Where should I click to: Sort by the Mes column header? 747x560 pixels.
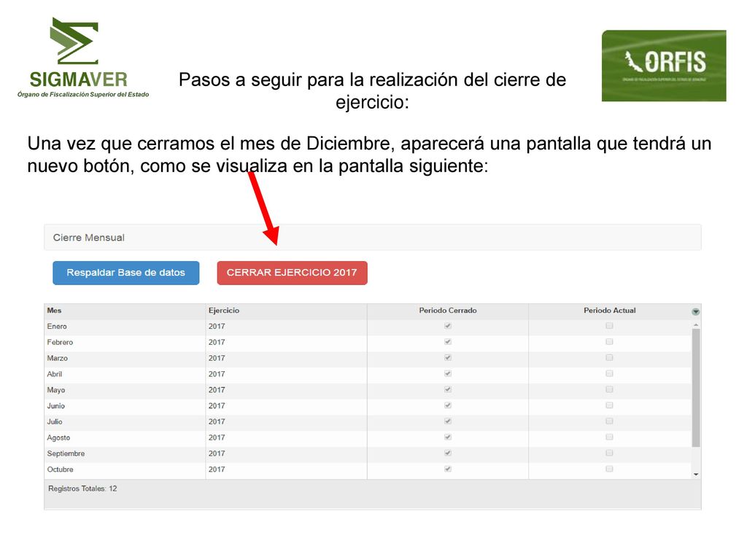(125, 311)
